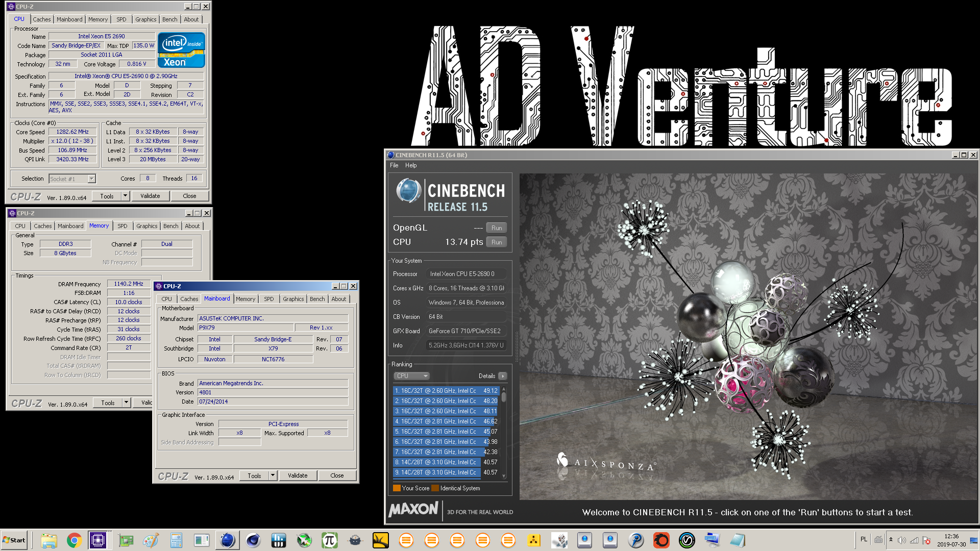Switch to SPD tab in top CPU-Z window
The image size is (980, 551).
121,19
